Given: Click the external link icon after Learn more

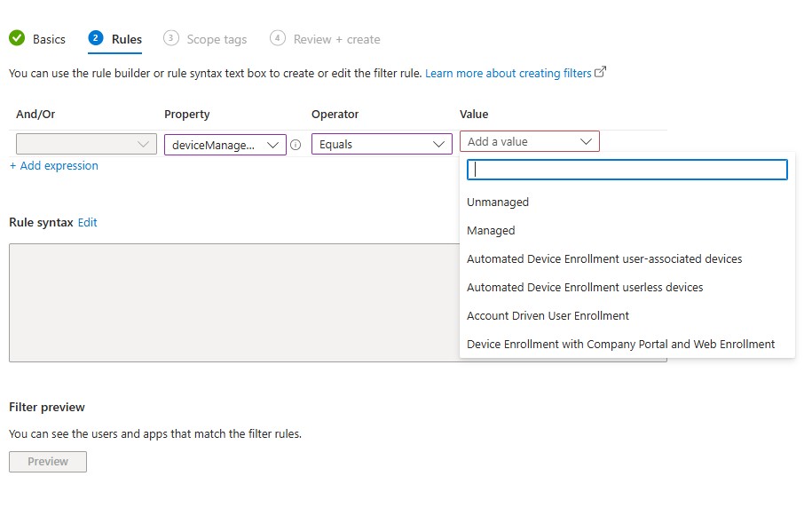Looking at the screenshot, I should [601, 73].
